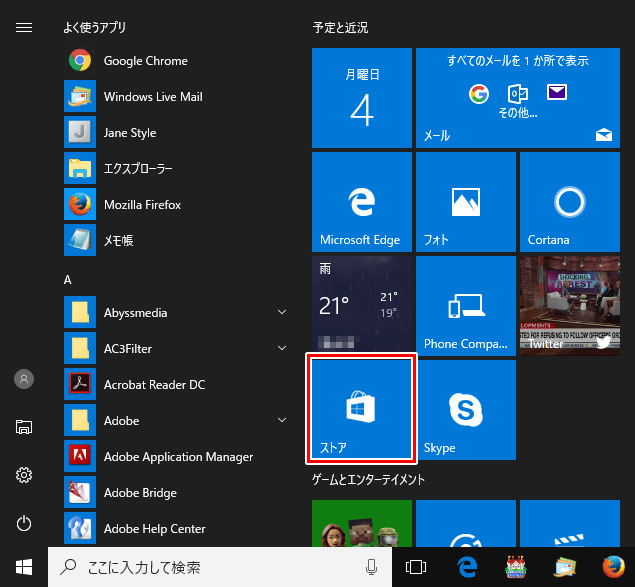Open the Windows Live Mail taskbar icon
This screenshot has height=587, width=635.
[x=565, y=567]
